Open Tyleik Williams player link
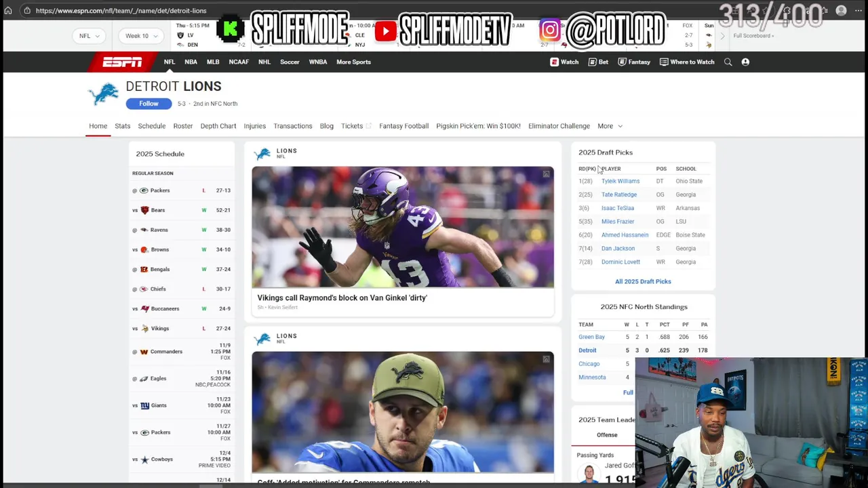 click(620, 181)
